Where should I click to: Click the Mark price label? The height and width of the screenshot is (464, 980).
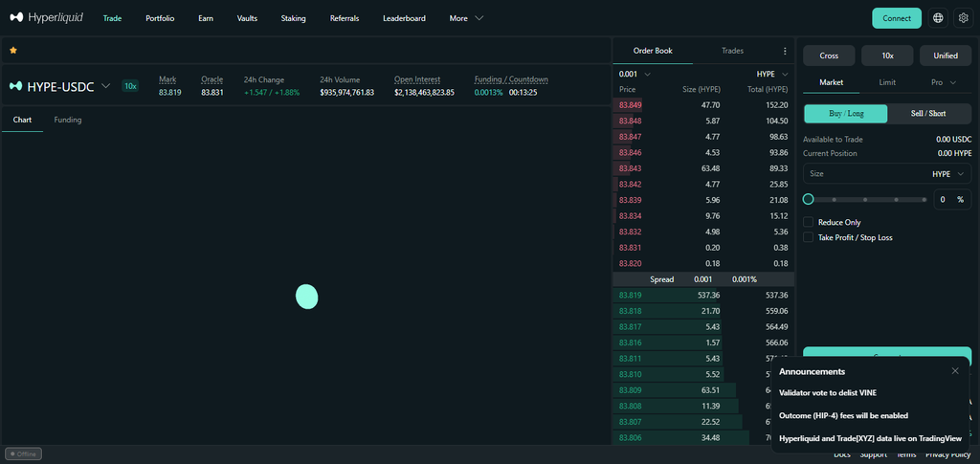click(167, 80)
